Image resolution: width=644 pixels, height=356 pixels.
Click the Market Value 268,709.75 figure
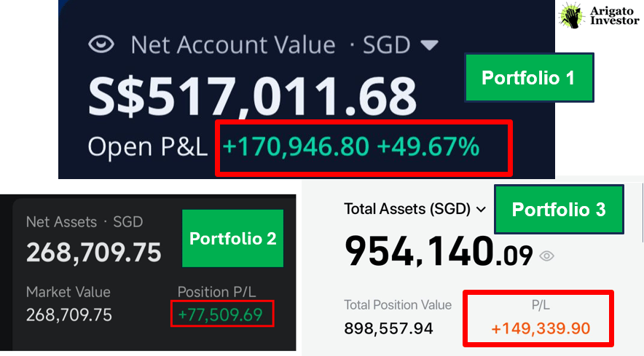pyautogui.click(x=69, y=315)
